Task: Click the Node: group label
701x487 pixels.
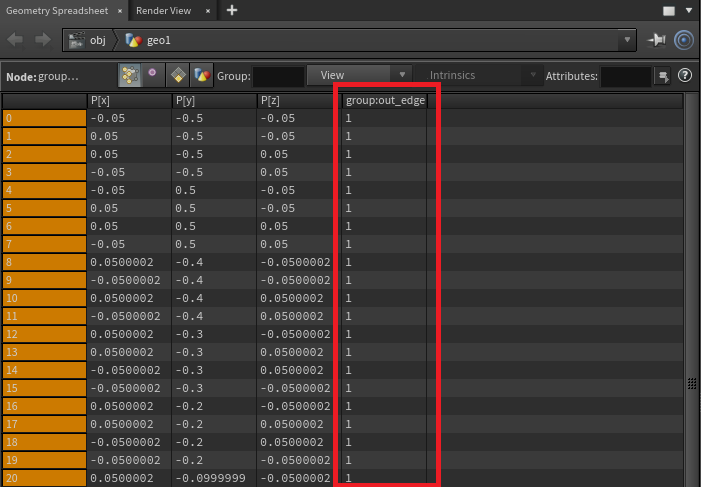Action: (x=42, y=76)
